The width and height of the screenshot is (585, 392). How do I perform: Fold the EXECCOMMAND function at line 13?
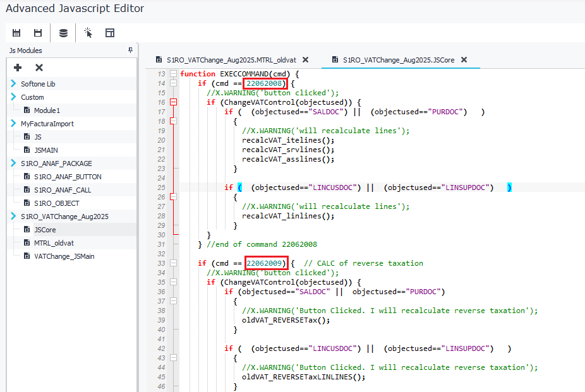pyautogui.click(x=173, y=74)
